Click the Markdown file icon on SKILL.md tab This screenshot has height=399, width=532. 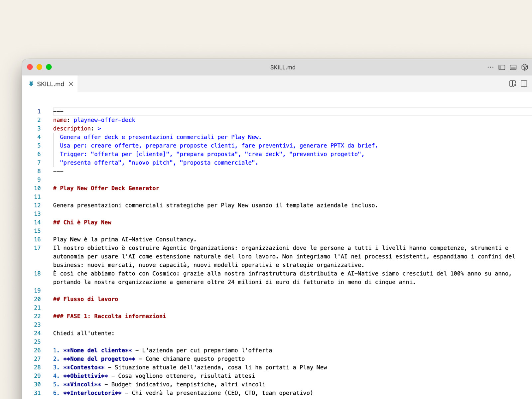pos(31,84)
